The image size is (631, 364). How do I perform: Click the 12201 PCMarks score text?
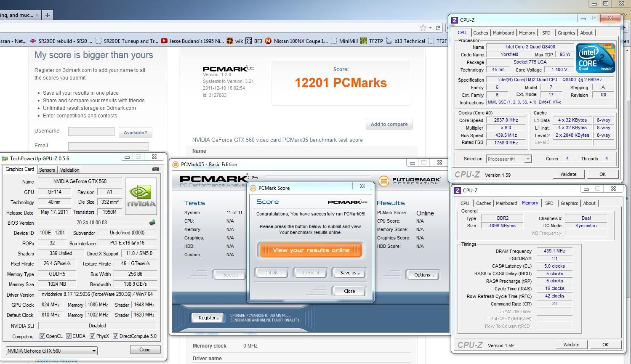point(341,82)
